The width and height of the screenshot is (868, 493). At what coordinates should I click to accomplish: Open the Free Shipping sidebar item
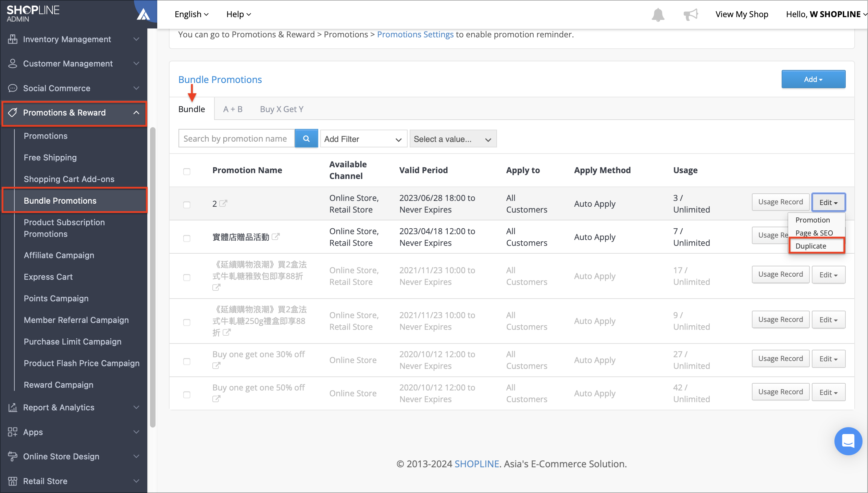(x=50, y=157)
